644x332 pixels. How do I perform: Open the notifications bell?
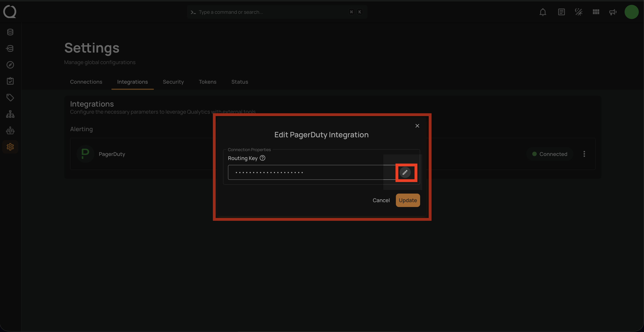pos(543,12)
